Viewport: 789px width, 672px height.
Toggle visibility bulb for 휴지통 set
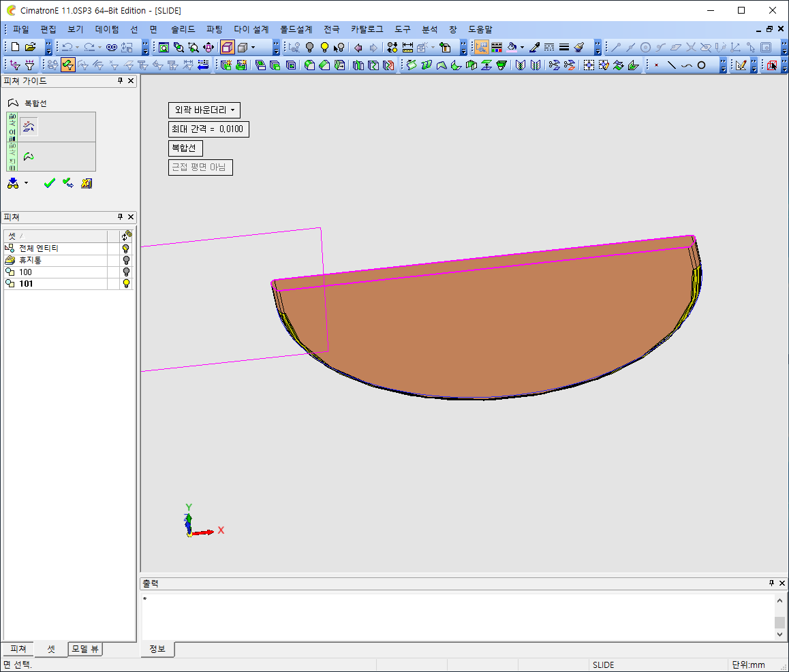(x=126, y=260)
